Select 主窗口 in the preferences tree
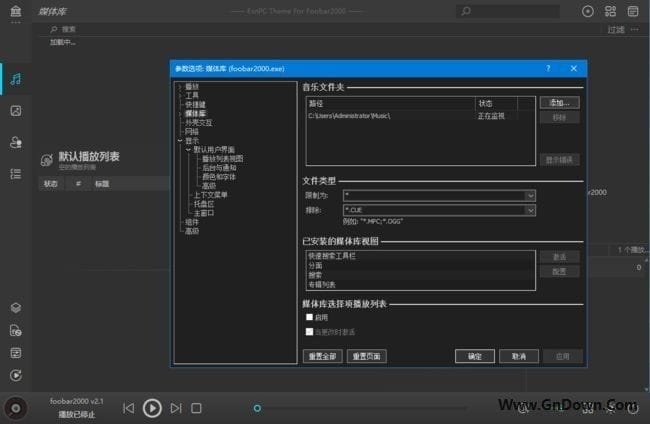650x424 pixels. click(204, 213)
